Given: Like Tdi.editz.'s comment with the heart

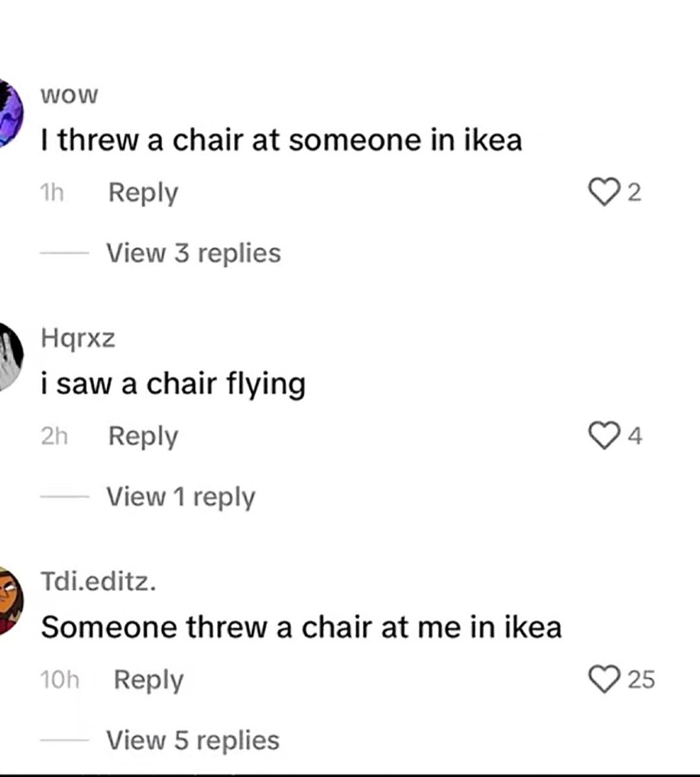Looking at the screenshot, I should [604, 679].
